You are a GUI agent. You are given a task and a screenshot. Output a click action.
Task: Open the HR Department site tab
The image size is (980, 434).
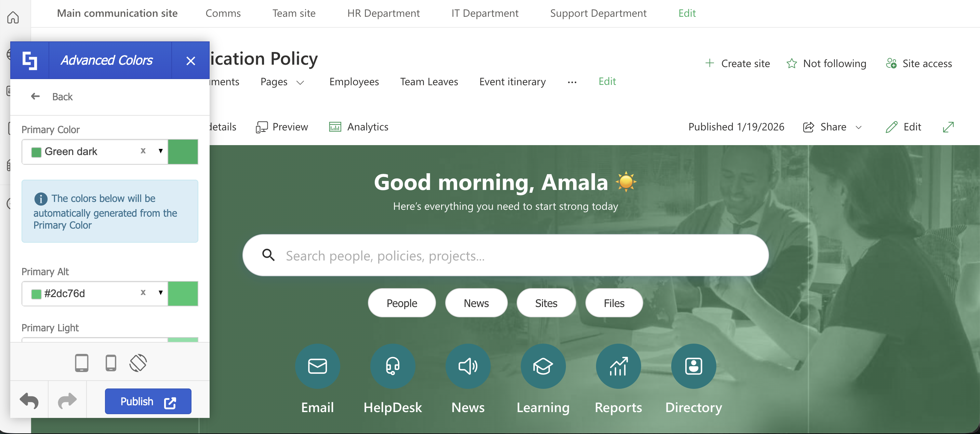(x=383, y=13)
